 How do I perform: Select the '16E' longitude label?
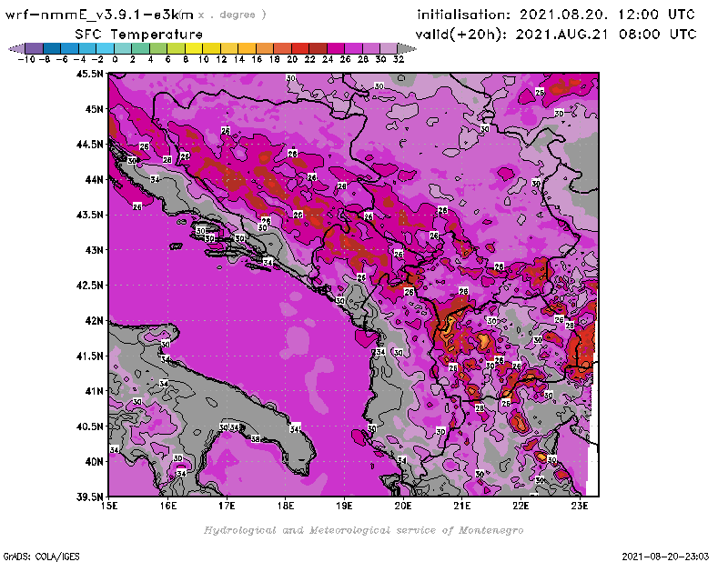pos(168,506)
